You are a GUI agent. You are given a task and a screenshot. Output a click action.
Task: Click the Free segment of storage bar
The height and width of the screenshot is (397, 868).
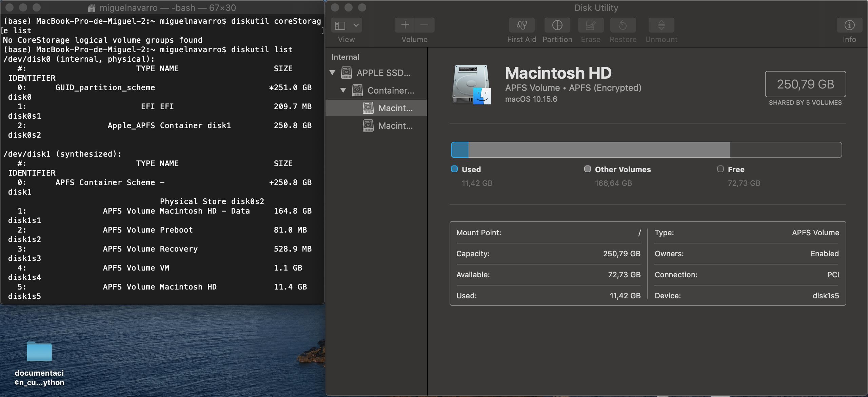[786, 150]
